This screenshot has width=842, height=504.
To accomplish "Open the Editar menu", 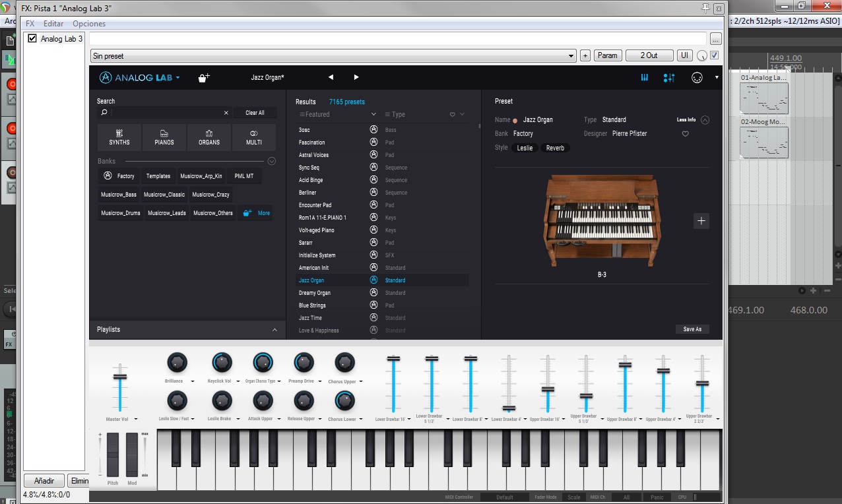I will [x=53, y=24].
